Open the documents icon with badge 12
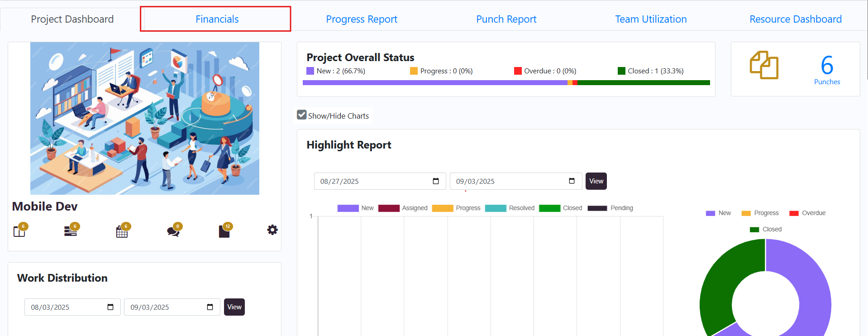Viewport: 868px width, 336px height. (224, 231)
